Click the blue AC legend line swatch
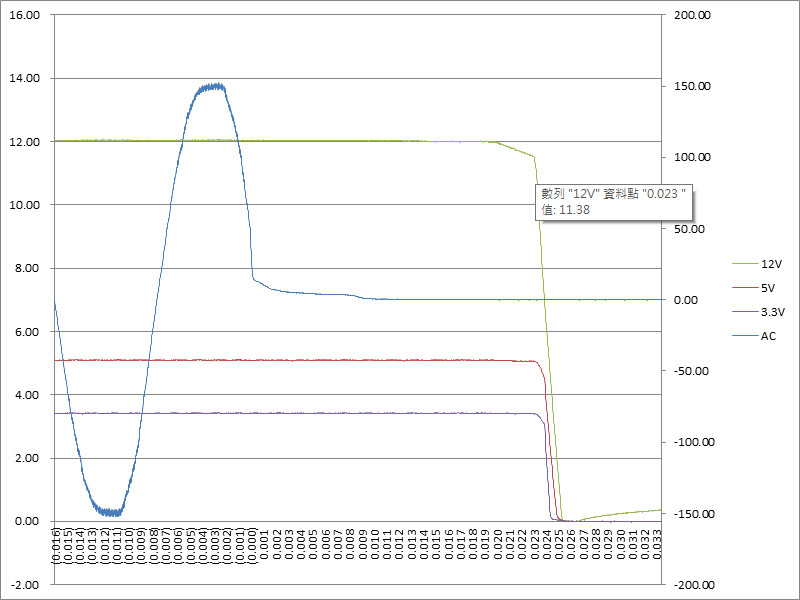Image resolution: width=800 pixels, height=600 pixels. 745,336
